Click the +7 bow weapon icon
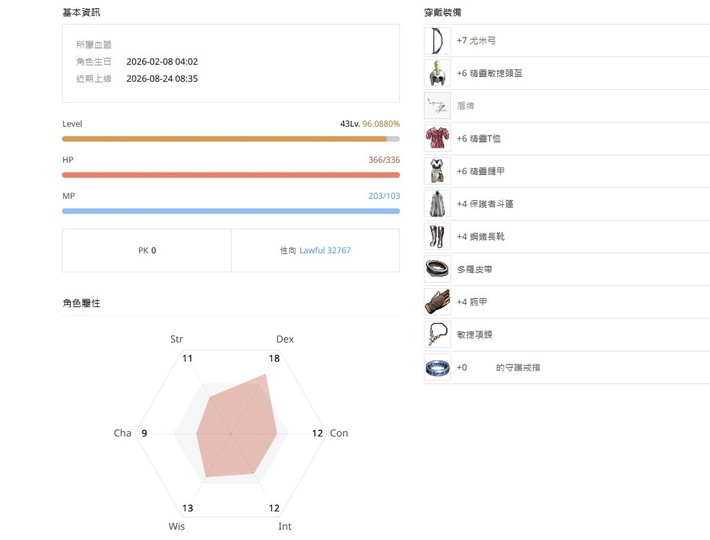This screenshot has height=540, width=710. (437, 41)
